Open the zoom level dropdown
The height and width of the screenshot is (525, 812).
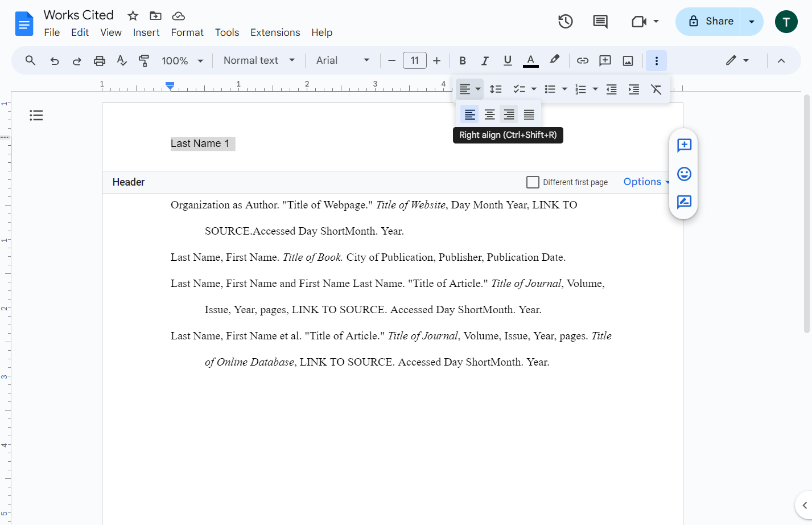point(183,61)
